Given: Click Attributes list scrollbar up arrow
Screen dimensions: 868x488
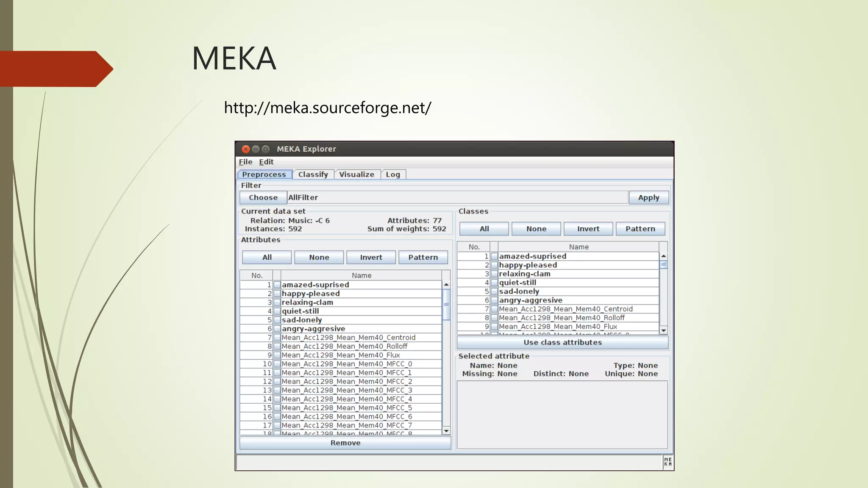Looking at the screenshot, I should coord(446,285).
